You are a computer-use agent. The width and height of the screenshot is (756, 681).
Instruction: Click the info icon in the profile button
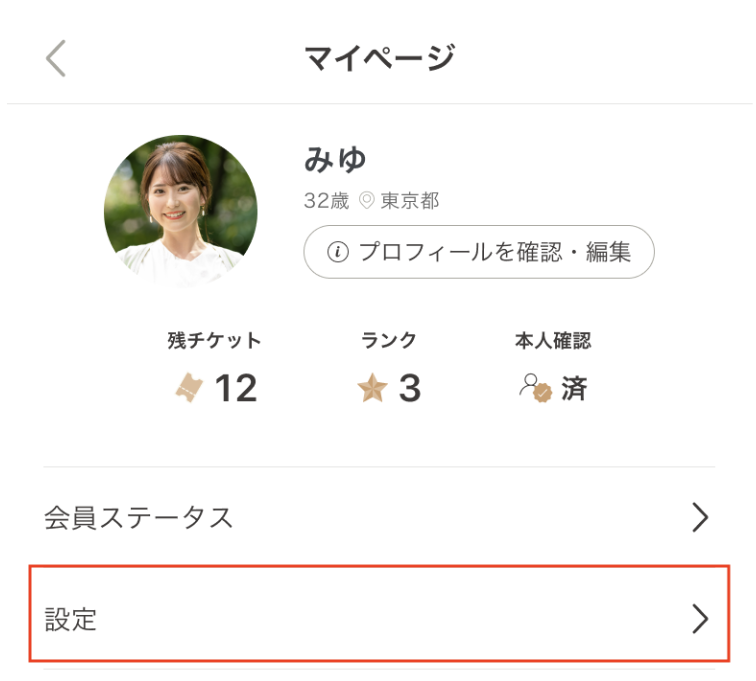tap(339, 252)
